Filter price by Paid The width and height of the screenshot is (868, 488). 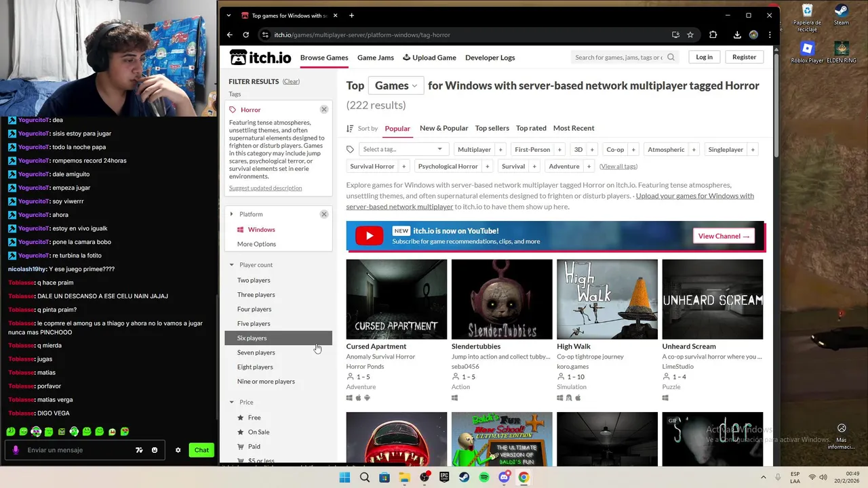point(254,447)
